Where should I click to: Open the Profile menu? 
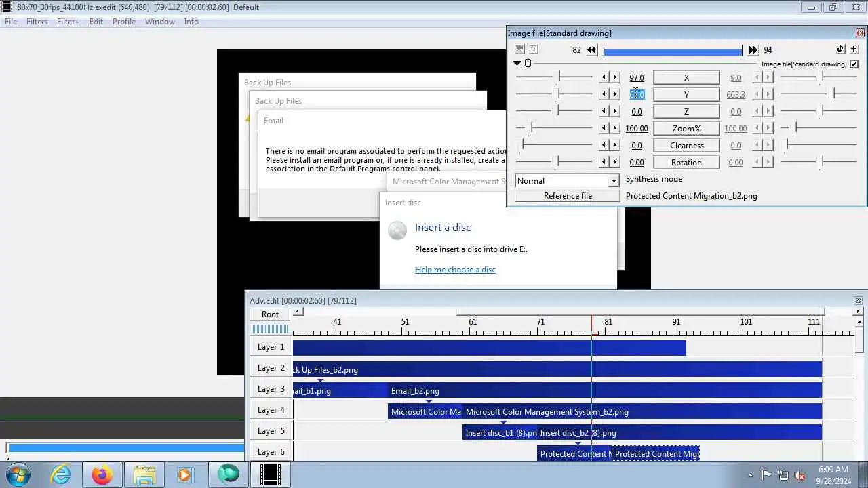(x=124, y=22)
